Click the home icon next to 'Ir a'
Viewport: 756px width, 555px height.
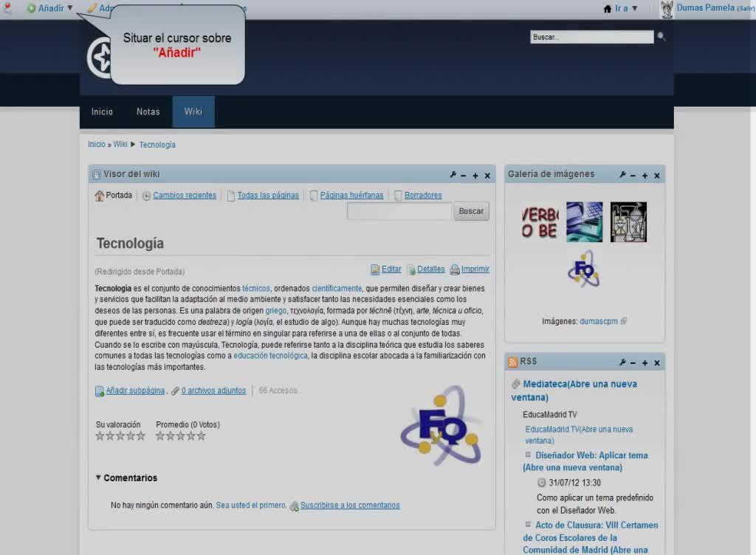(608, 9)
